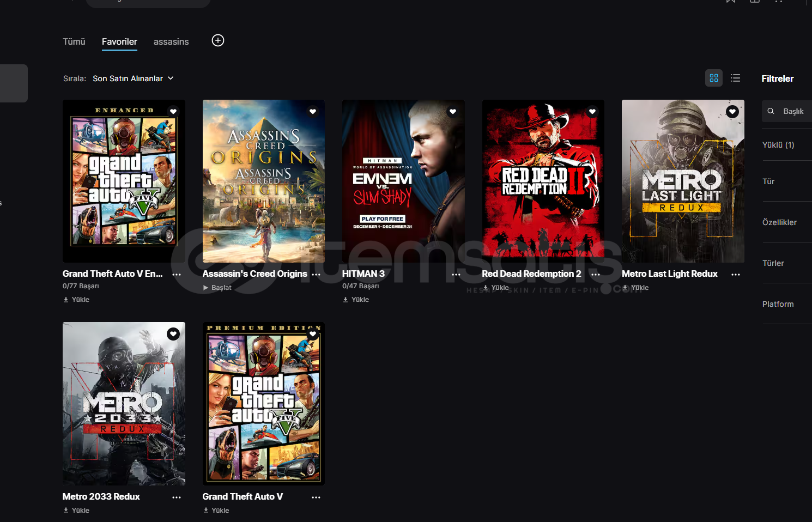Viewport: 812px width, 522px height.
Task: Open the three-dot menu for Assassin's Creed Origins
Action: pos(316,275)
